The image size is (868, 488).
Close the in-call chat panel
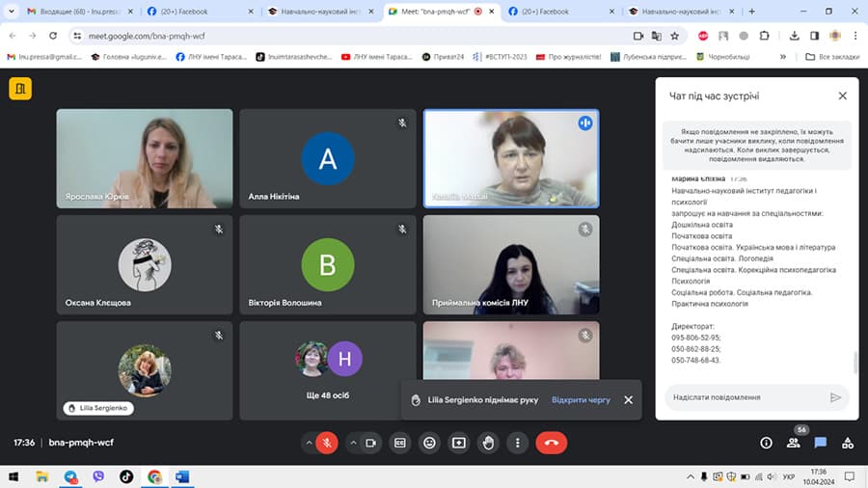843,95
